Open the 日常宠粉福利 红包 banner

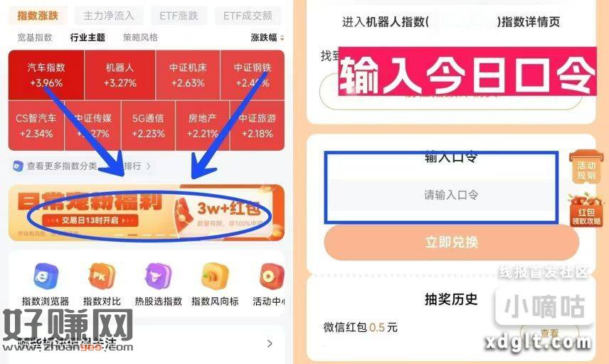click(x=147, y=213)
